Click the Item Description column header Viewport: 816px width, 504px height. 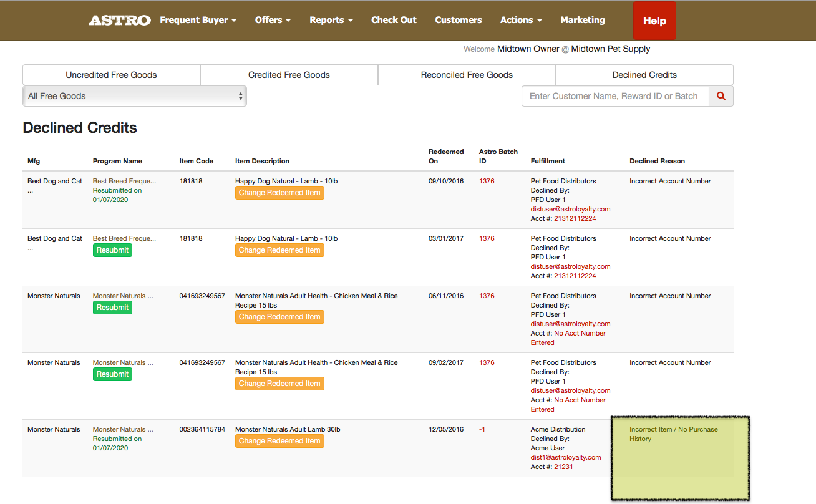[x=262, y=161]
